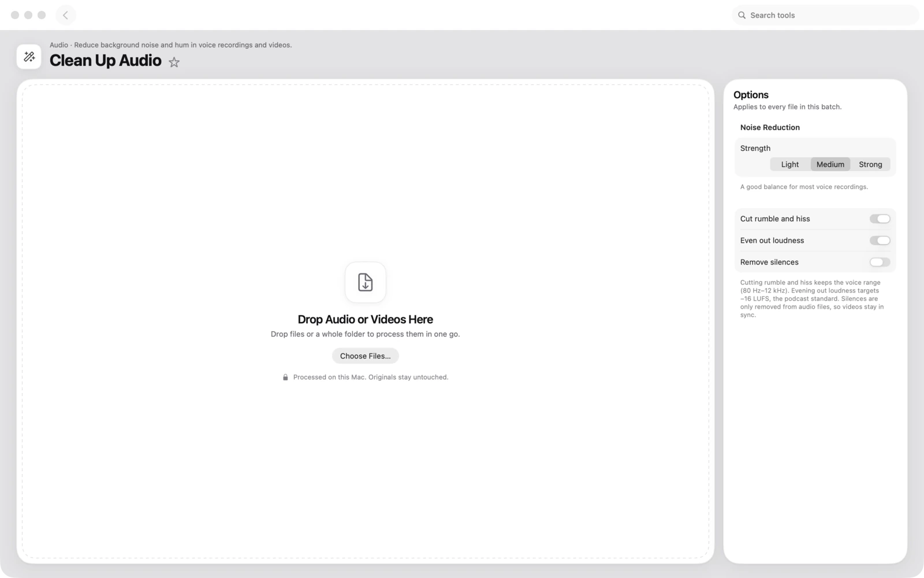
Task: Click the Noise Reduction section label
Action: (770, 127)
